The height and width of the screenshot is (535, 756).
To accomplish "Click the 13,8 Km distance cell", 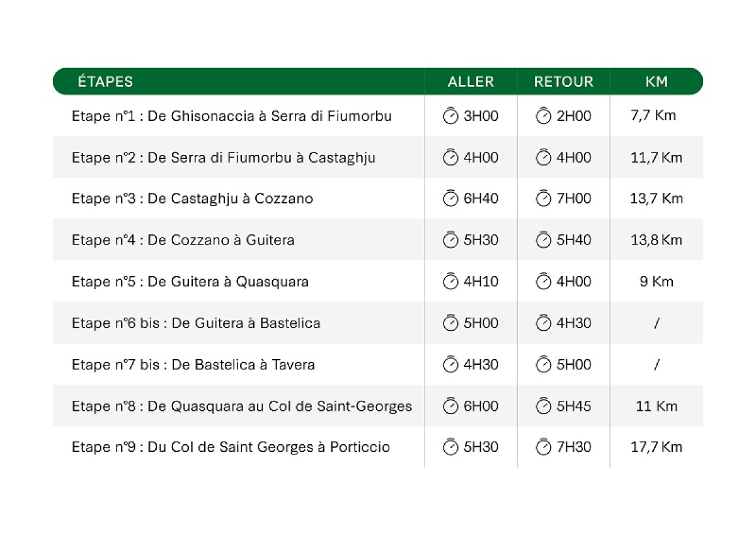I will tap(656, 239).
